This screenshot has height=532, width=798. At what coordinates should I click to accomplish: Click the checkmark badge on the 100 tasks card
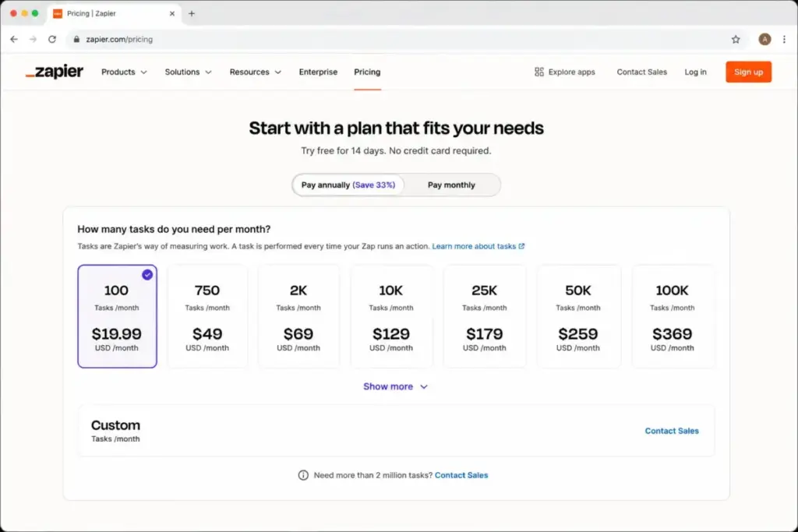(x=147, y=275)
